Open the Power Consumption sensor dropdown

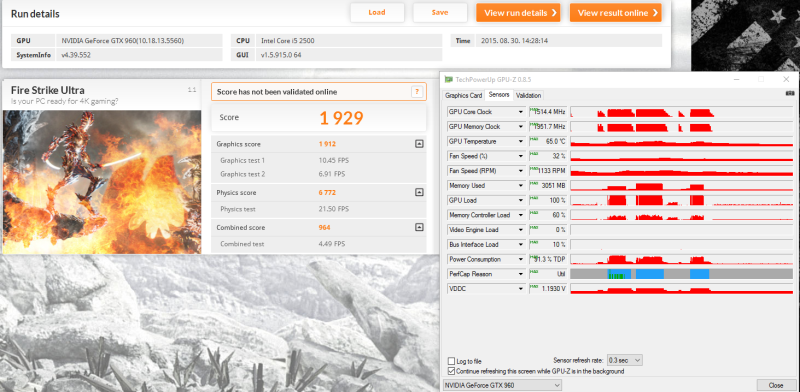(521, 260)
